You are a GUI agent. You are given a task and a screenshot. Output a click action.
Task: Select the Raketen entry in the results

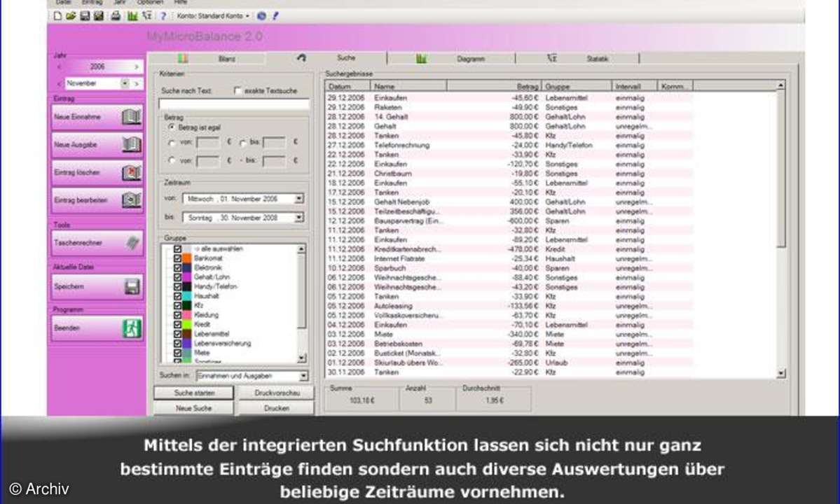coord(509,108)
